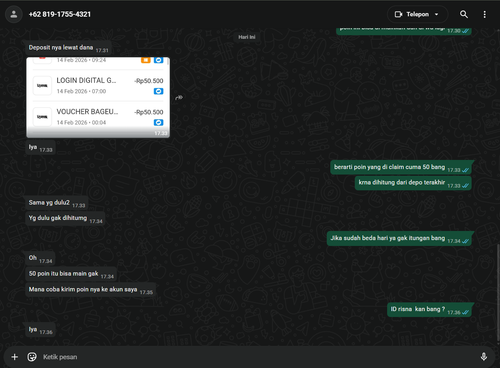Select message 'berarti poin yang di claim cuma 50 bang'
This screenshot has height=368, width=500.
[x=401, y=167]
